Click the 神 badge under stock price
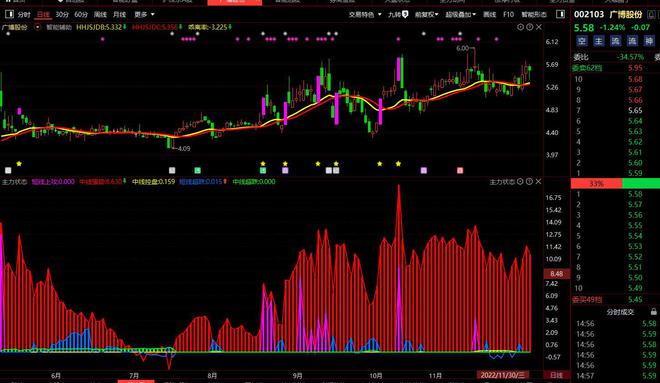Screen dimensions: 660x383 649,41
